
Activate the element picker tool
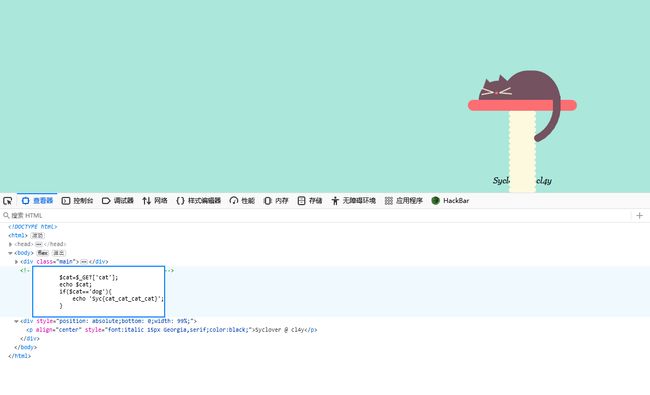pos(7,201)
